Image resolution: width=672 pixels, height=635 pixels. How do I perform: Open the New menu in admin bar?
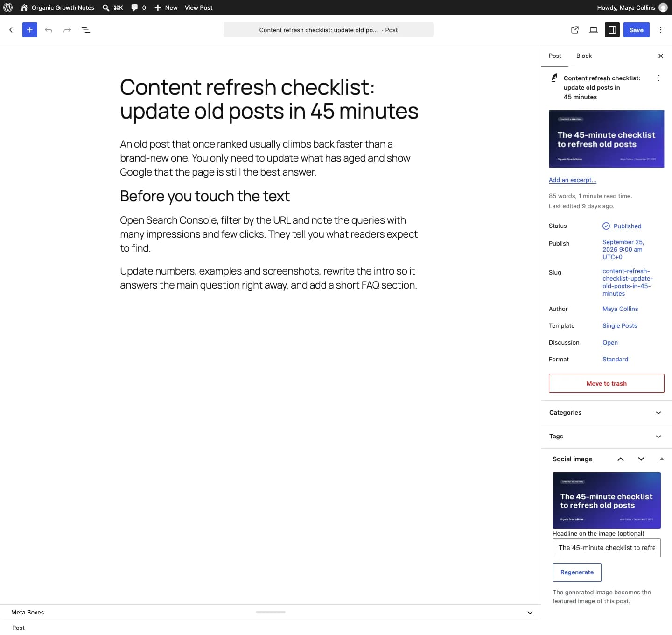click(166, 7)
